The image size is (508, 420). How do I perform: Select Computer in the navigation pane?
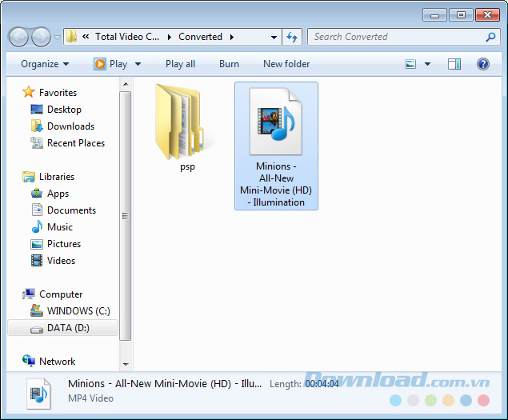tap(61, 294)
